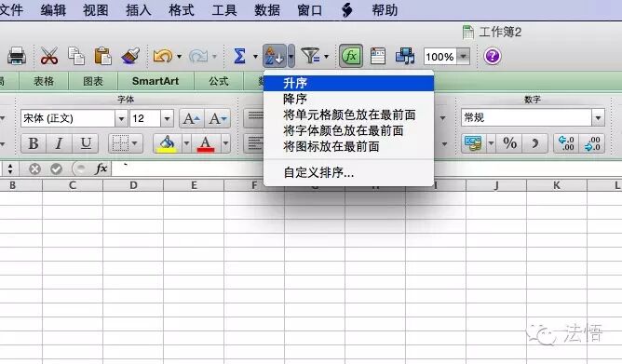Switch to the 表格 ribbon tab
The height and width of the screenshot is (364, 622).
[44, 81]
